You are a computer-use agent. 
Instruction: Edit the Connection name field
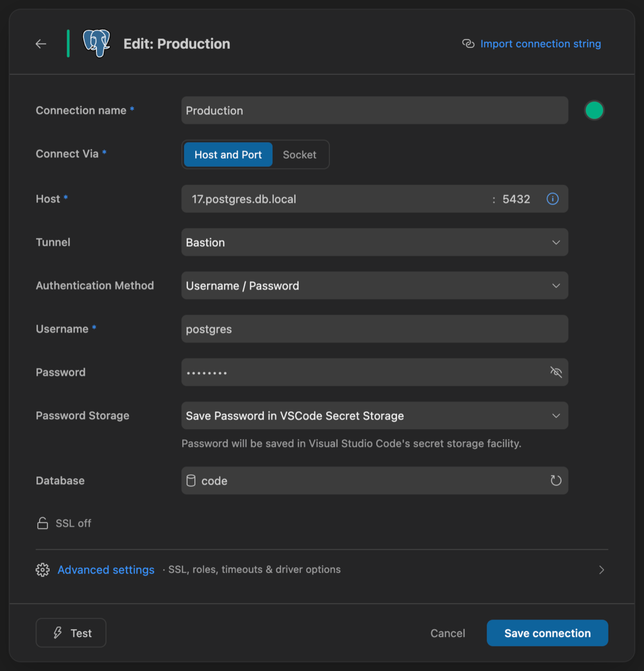click(x=374, y=110)
